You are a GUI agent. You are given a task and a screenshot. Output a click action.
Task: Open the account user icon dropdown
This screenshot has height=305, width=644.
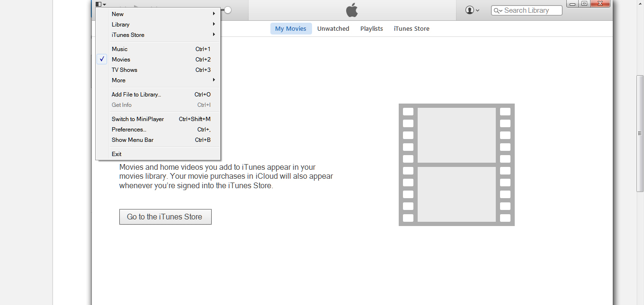(472, 10)
